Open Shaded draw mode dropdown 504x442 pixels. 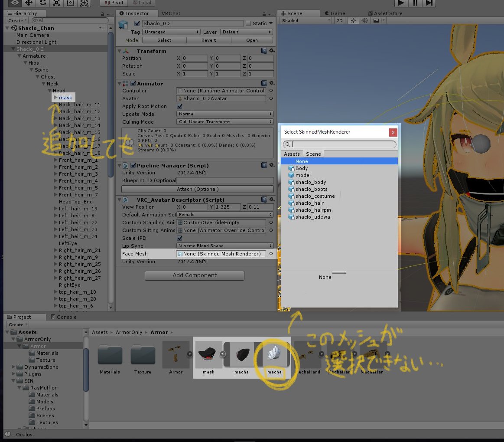point(306,20)
